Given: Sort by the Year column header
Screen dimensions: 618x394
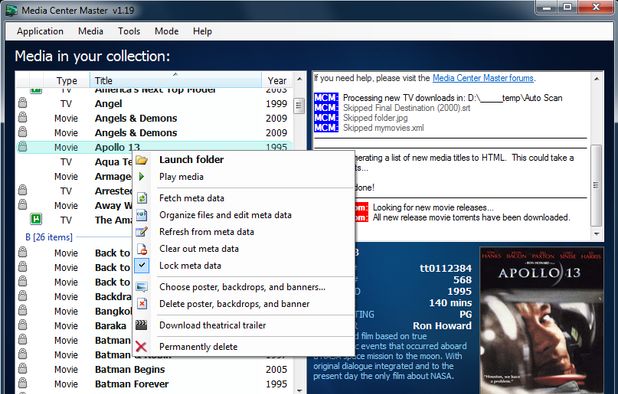Looking at the screenshot, I should click(277, 80).
